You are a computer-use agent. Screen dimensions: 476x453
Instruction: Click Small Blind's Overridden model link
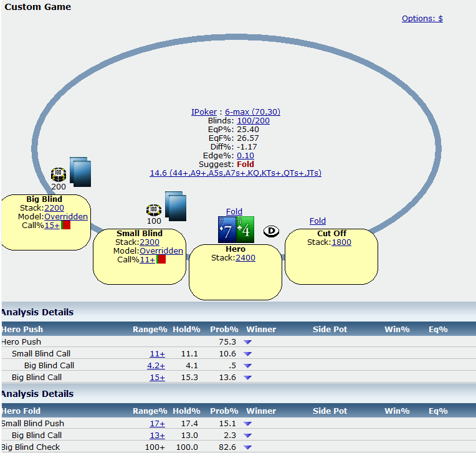[x=161, y=250]
